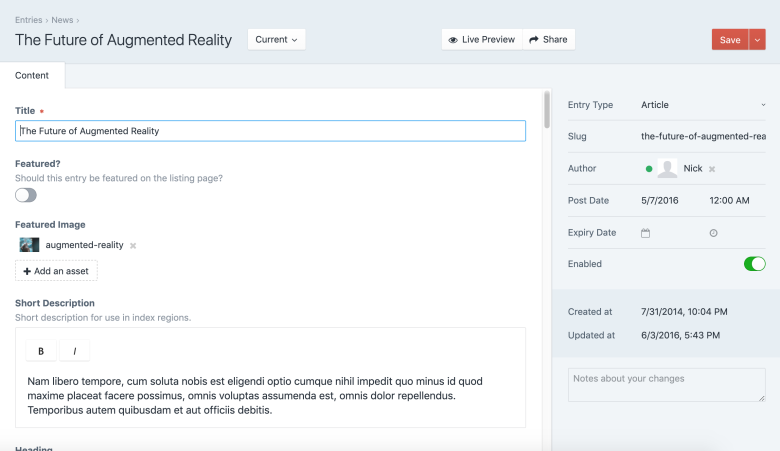Click the Share button
The height and width of the screenshot is (451, 780).
[x=549, y=39]
